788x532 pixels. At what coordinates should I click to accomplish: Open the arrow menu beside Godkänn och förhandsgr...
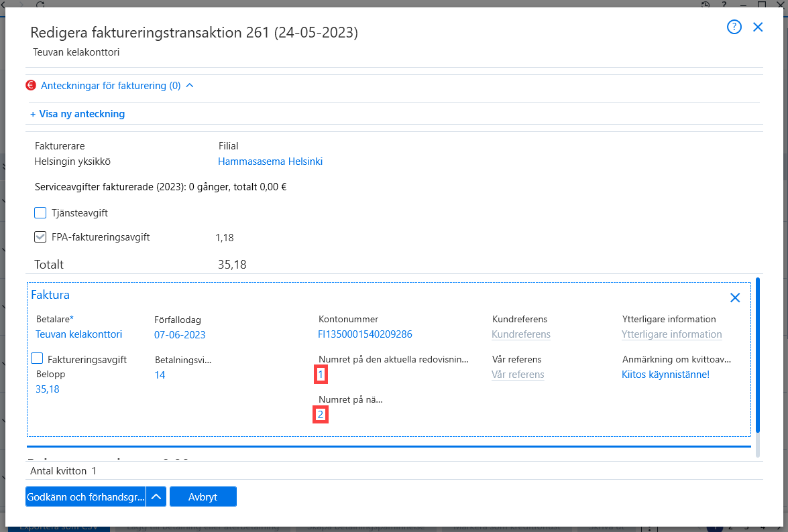[156, 497]
